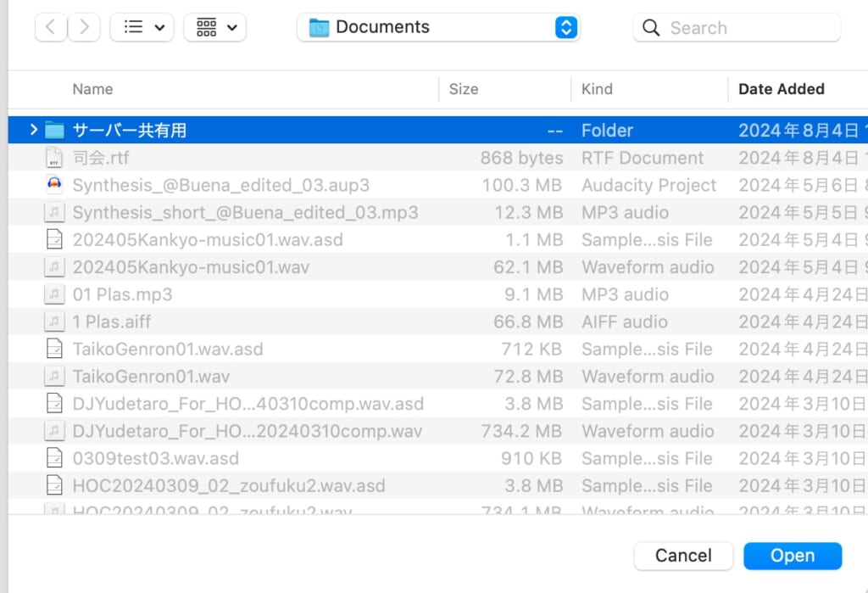
Task: Click the AIFF audio icon next to 1 Plas.aiff
Action: [54, 322]
